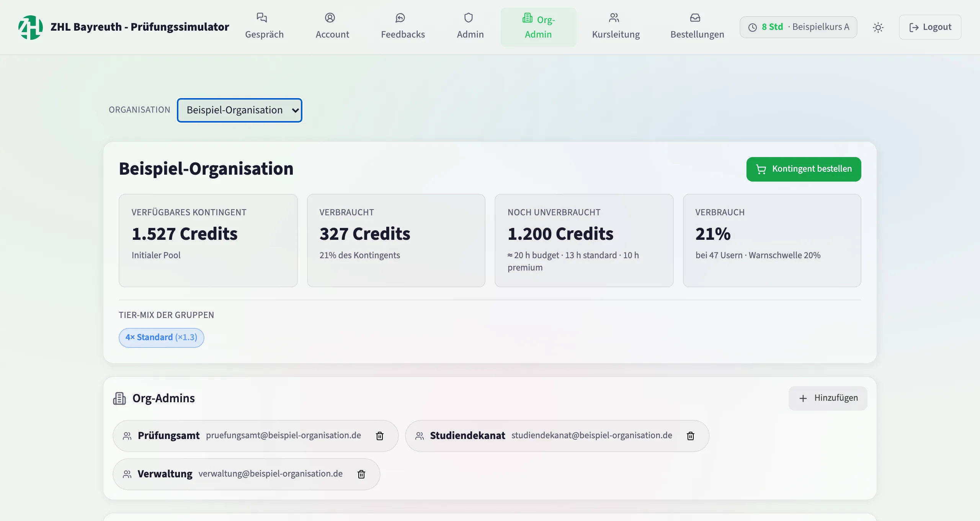Click the user icon beside Verwaltung
980x521 pixels.
click(x=127, y=474)
